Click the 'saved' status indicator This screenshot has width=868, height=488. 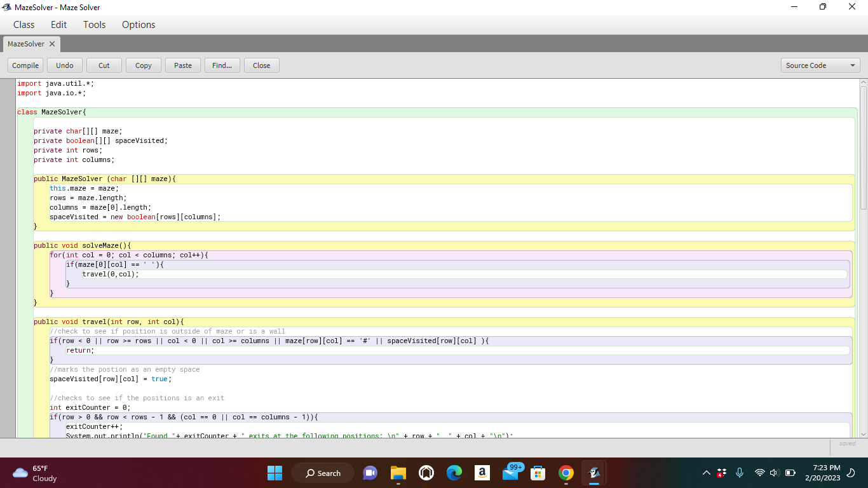(847, 444)
